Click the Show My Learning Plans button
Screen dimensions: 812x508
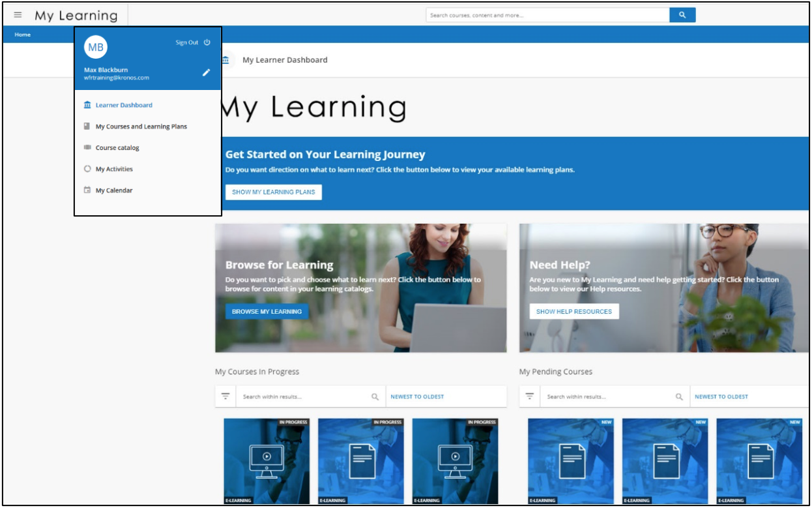[x=273, y=192]
